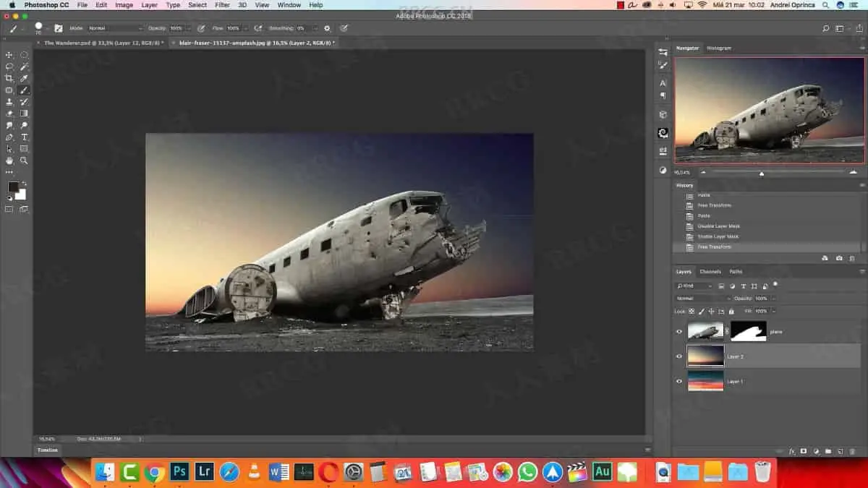868x488 pixels.
Task: Create new snapshot in History panel
Action: 839,258
